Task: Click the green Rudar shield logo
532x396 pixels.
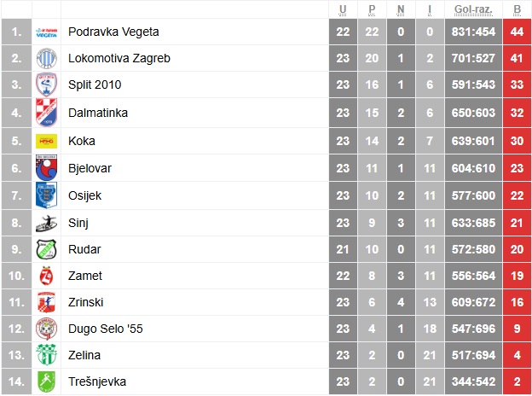Action: (47, 249)
